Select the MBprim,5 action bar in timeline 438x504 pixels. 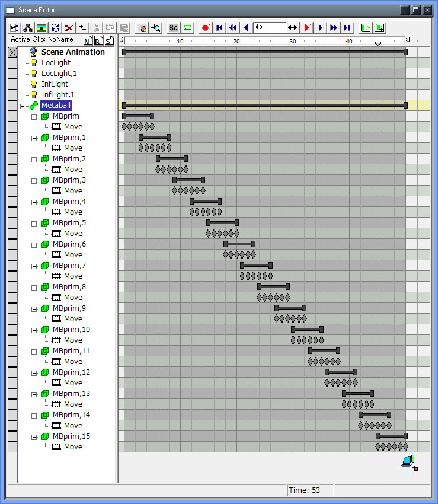[222, 222]
